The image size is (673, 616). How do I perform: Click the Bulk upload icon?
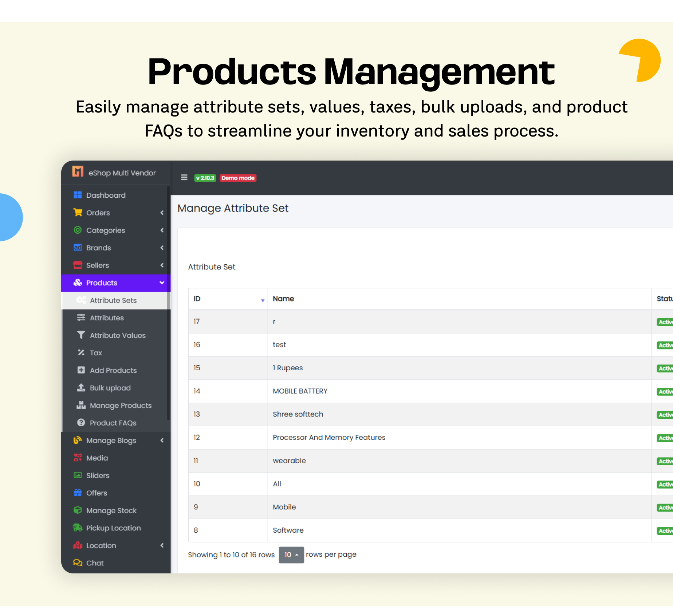81,388
